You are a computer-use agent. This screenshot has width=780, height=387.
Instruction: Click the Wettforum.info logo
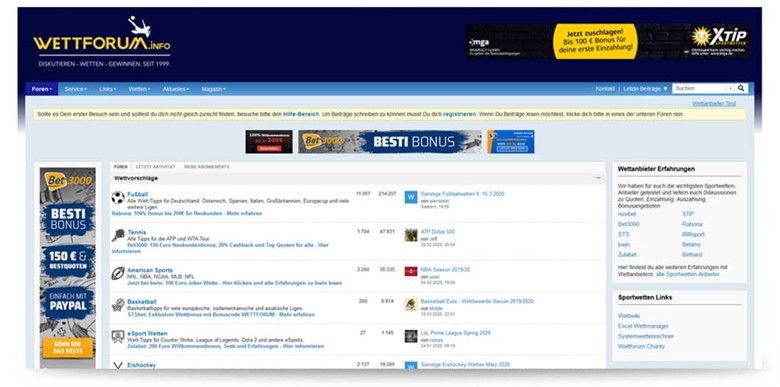[102, 42]
